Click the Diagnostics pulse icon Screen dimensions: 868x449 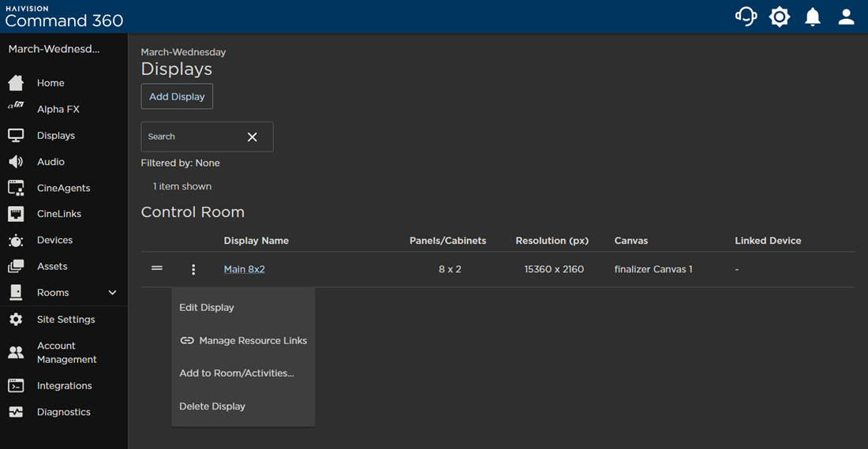coord(16,413)
